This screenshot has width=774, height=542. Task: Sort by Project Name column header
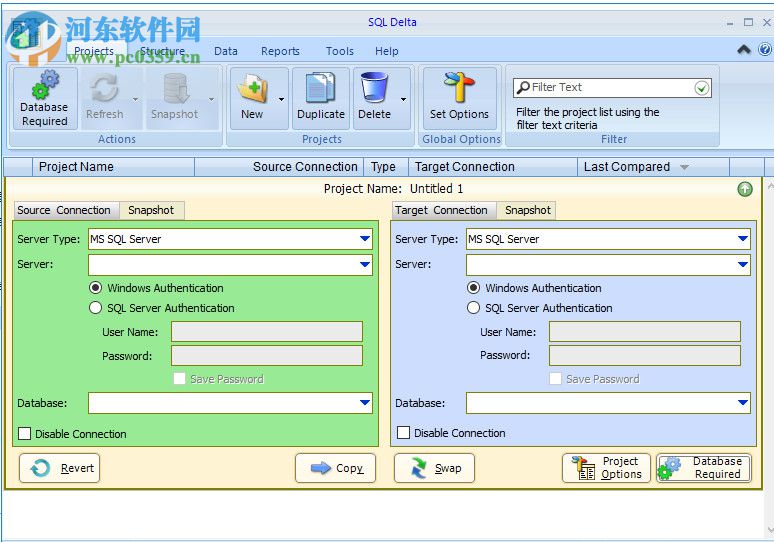pyautogui.click(x=114, y=167)
